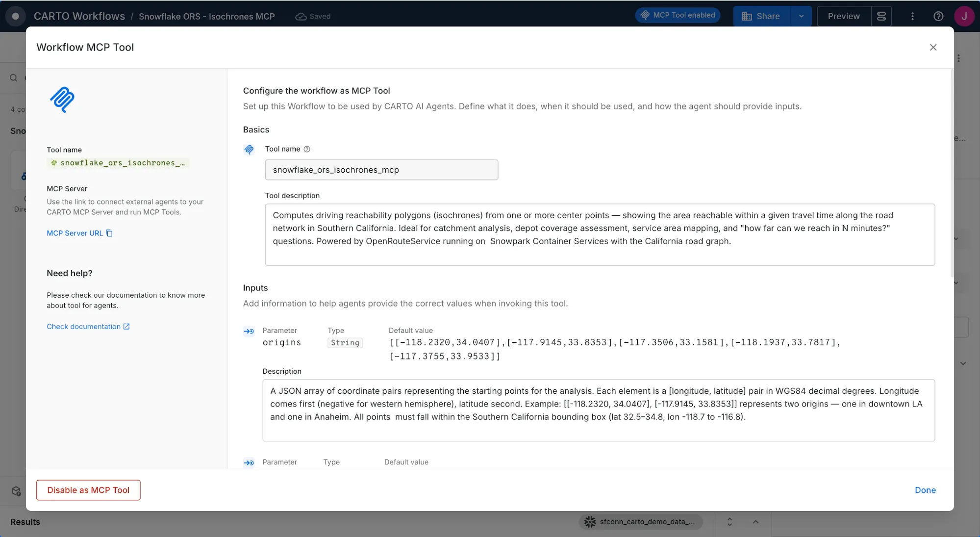
Task: Click the origins default value text
Action: (615, 349)
